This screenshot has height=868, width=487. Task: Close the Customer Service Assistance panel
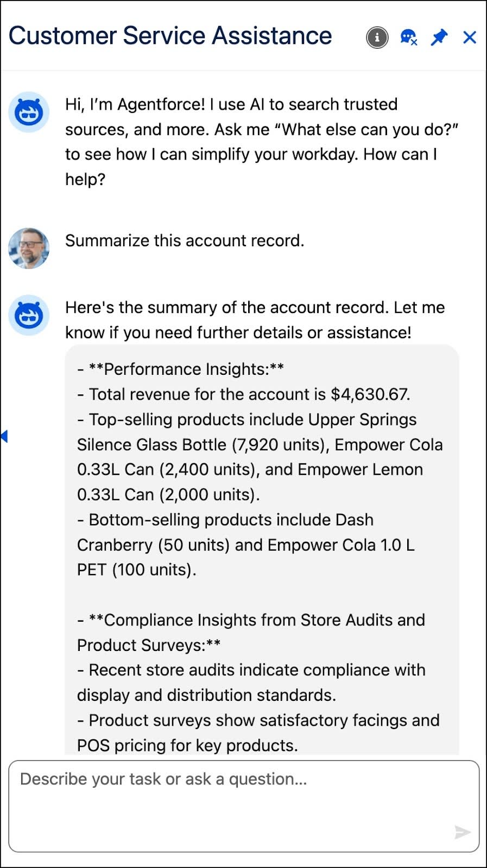point(468,38)
